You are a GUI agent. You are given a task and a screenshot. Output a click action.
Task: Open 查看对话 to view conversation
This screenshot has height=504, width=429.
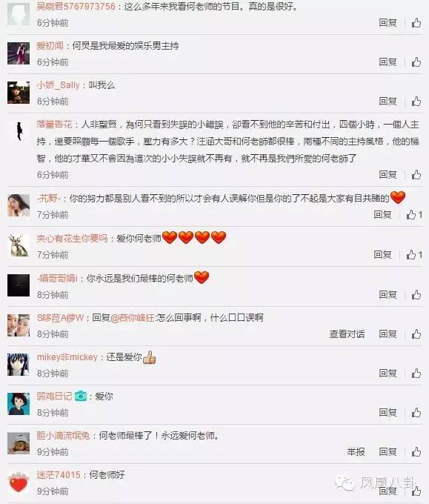(347, 334)
